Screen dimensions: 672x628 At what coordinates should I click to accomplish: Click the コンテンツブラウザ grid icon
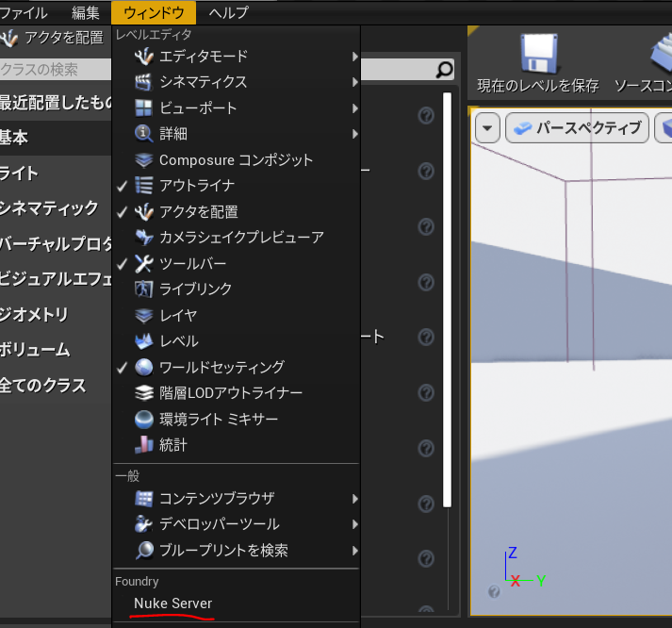pos(143,499)
